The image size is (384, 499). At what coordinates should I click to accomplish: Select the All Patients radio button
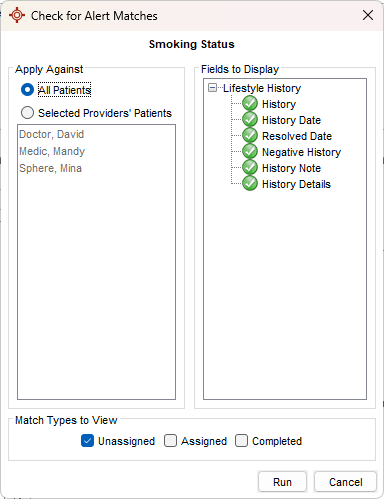[x=27, y=90]
